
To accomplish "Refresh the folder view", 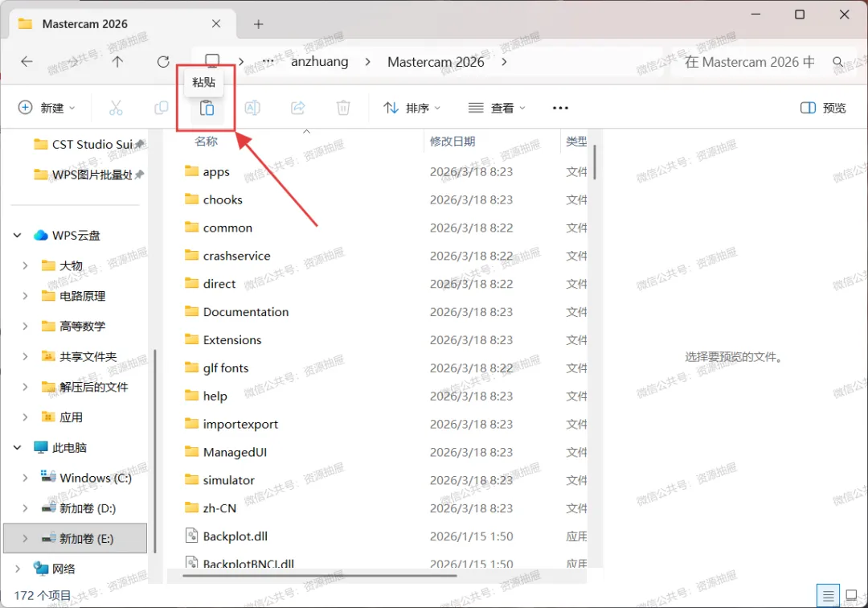I will 162,61.
